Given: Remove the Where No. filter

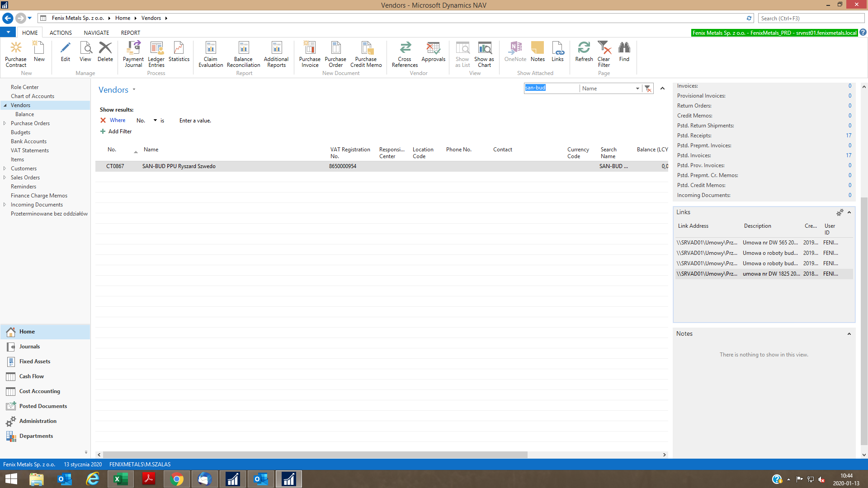Looking at the screenshot, I should point(103,120).
